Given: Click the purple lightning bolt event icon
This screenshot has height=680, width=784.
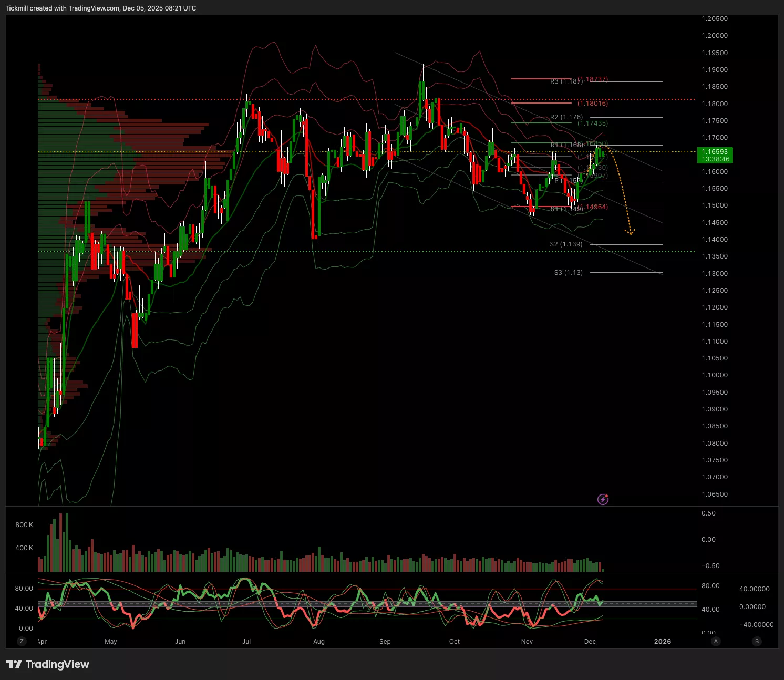Looking at the screenshot, I should click(603, 499).
